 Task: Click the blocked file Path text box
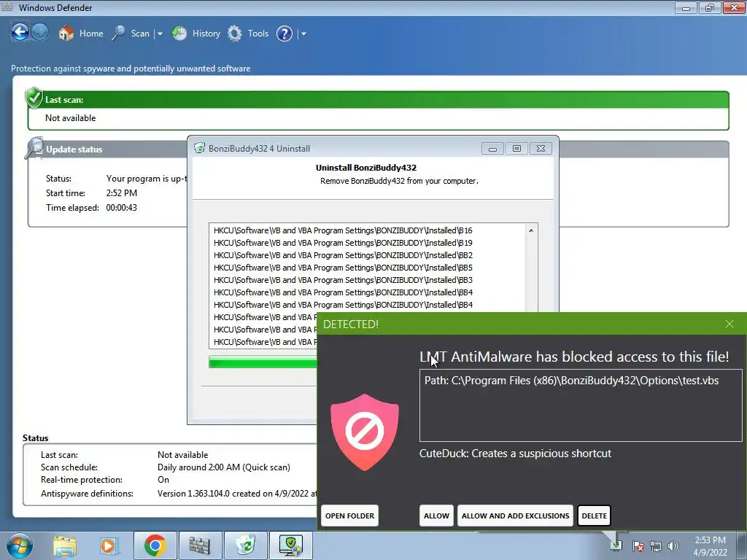tap(581, 405)
